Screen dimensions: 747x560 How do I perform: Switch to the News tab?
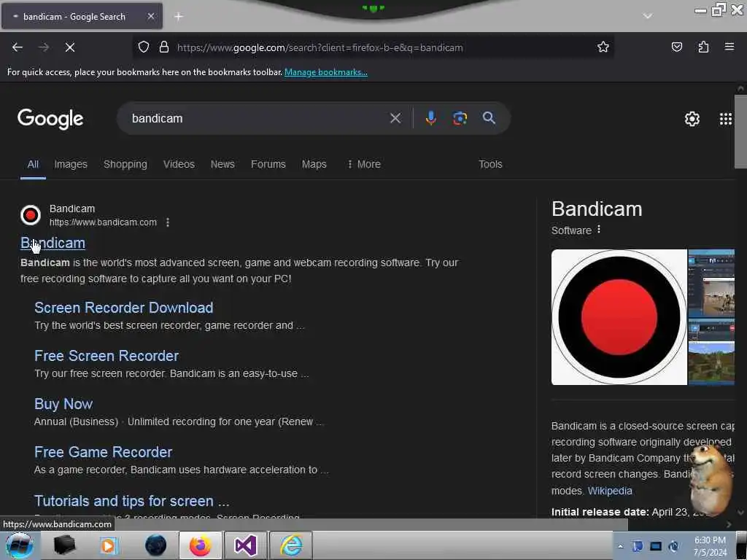222,164
